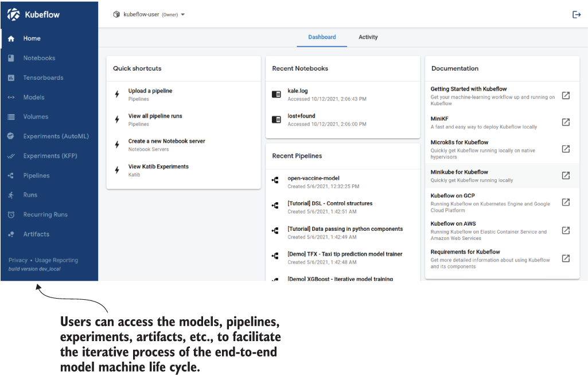Click the Privacy link
The width and height of the screenshot is (588, 375).
click(18, 260)
